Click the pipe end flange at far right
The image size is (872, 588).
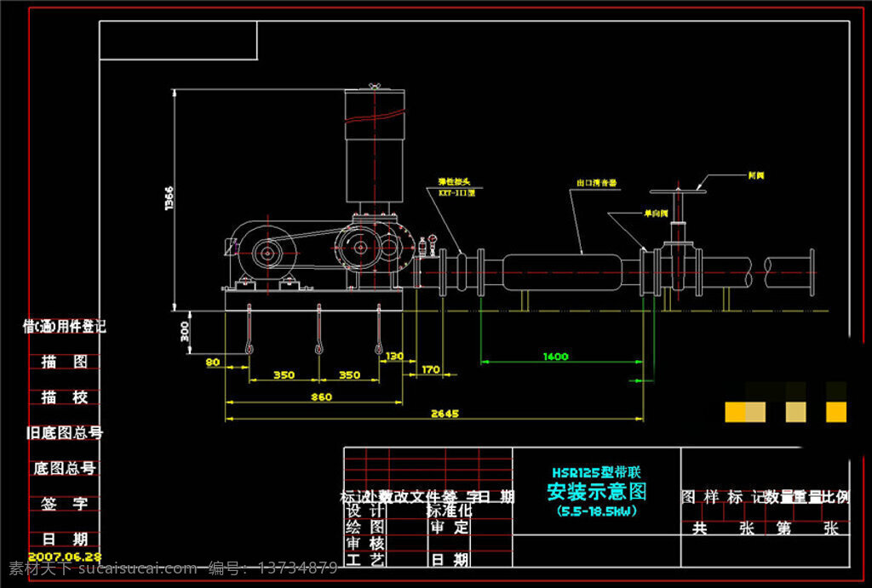[812, 272]
